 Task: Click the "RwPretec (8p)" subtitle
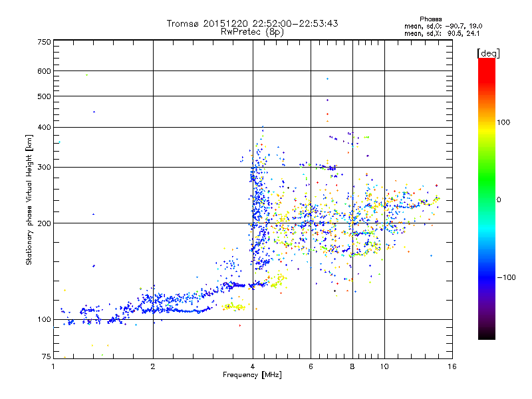(x=252, y=32)
